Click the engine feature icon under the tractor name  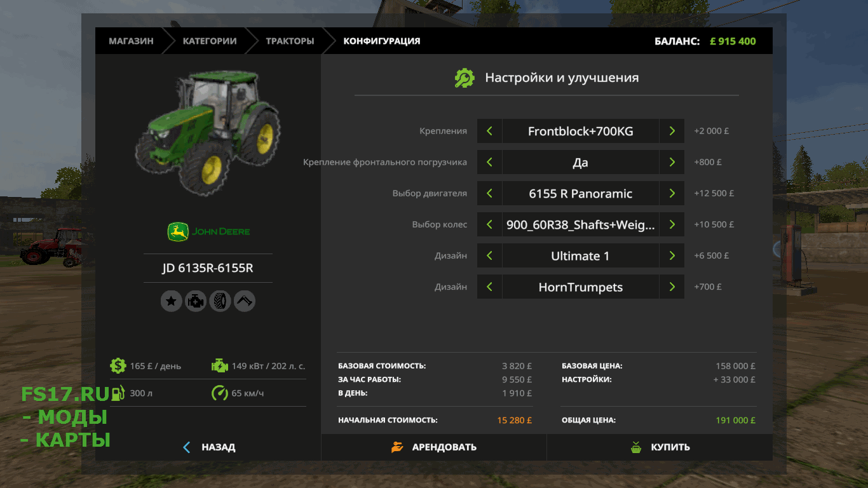196,301
